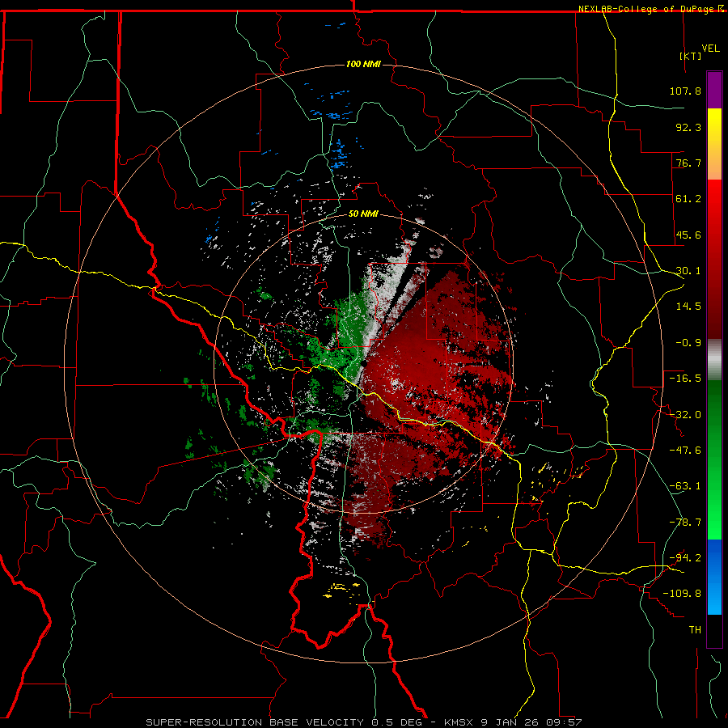
Task: Click the -63.1 scale label
Action: click(x=685, y=486)
